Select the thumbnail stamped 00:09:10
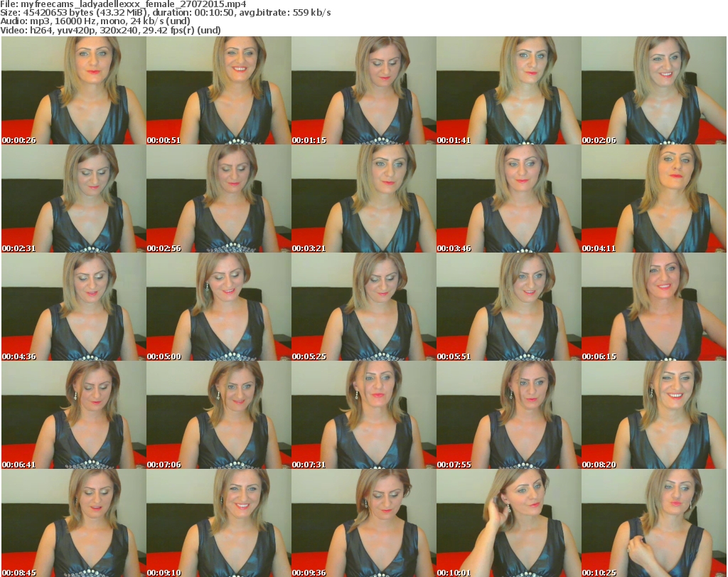Screen dimensions: 728x577 (219, 523)
